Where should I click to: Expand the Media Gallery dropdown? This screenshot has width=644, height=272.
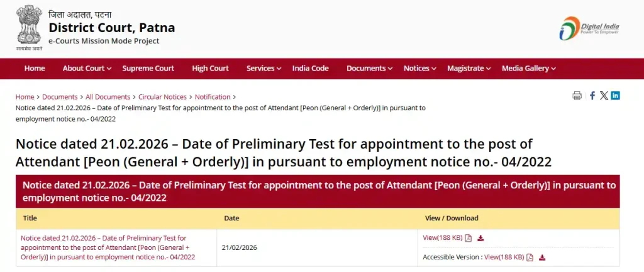(528, 68)
